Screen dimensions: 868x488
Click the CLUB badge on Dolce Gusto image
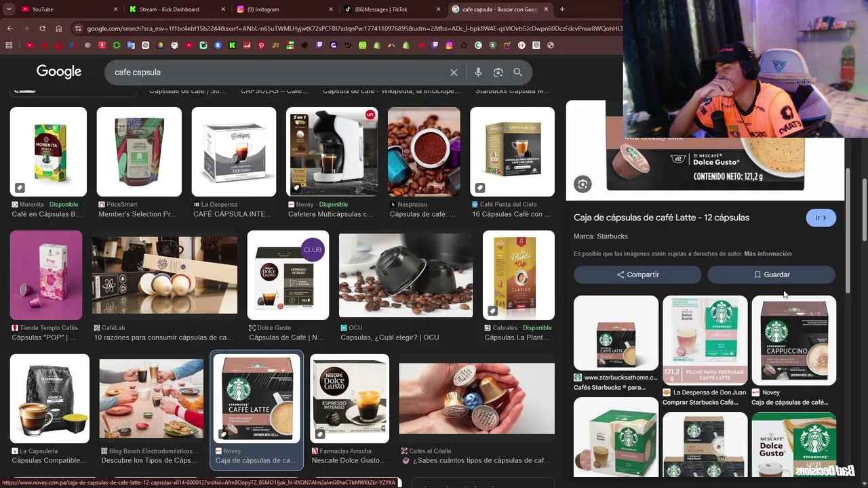pos(313,249)
